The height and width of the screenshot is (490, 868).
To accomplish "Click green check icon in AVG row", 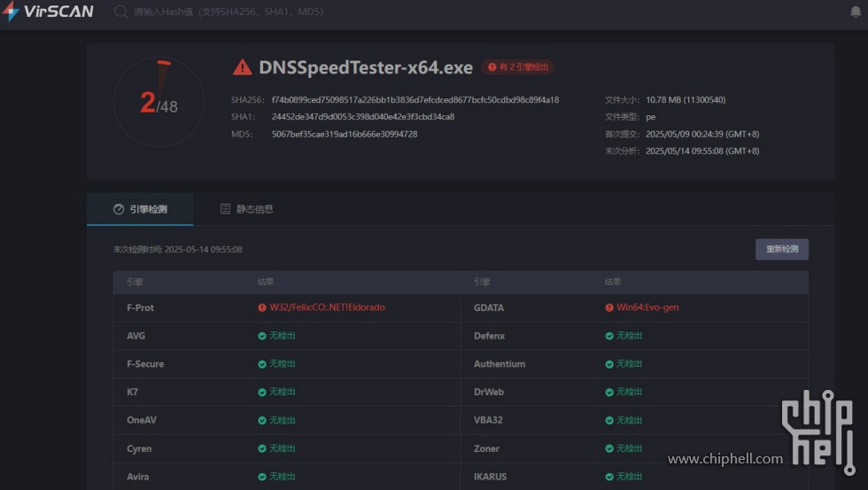I will click(262, 336).
